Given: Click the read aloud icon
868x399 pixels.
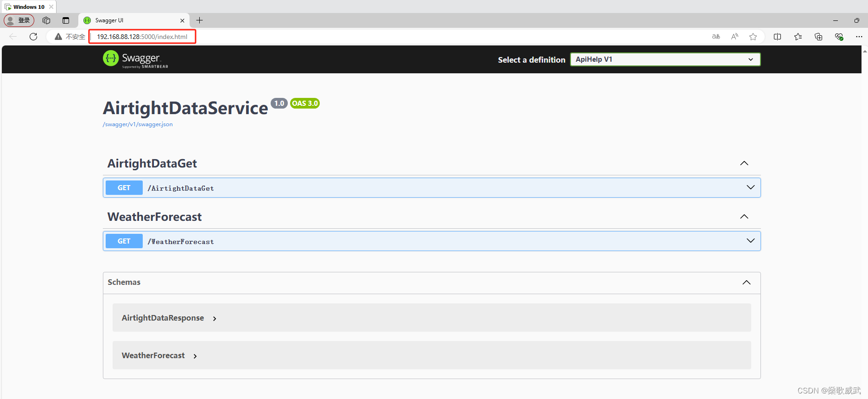Looking at the screenshot, I should point(735,37).
